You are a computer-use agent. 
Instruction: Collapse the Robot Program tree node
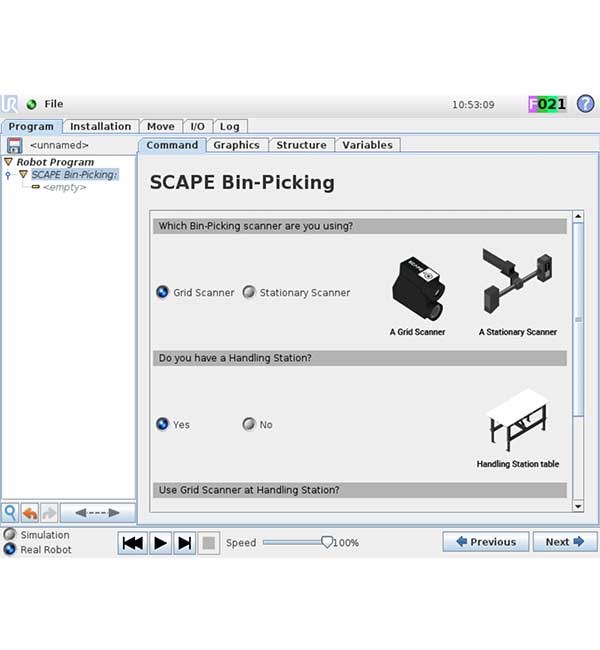(x=8, y=162)
